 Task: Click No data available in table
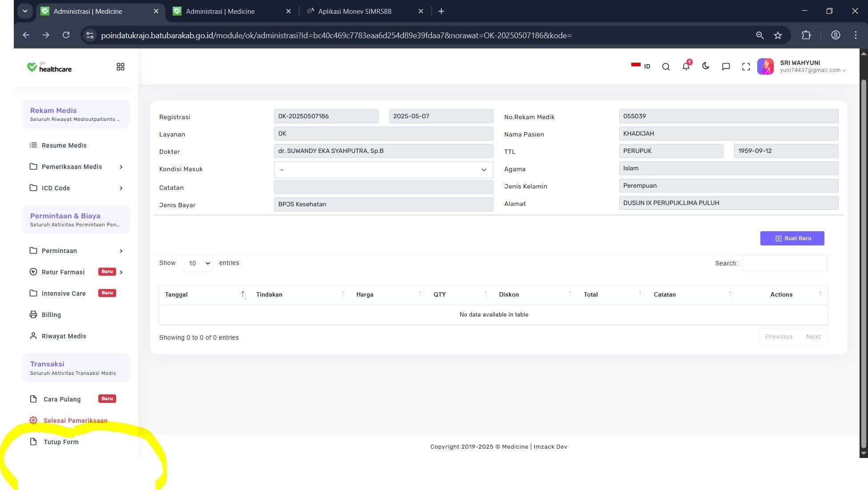494,315
